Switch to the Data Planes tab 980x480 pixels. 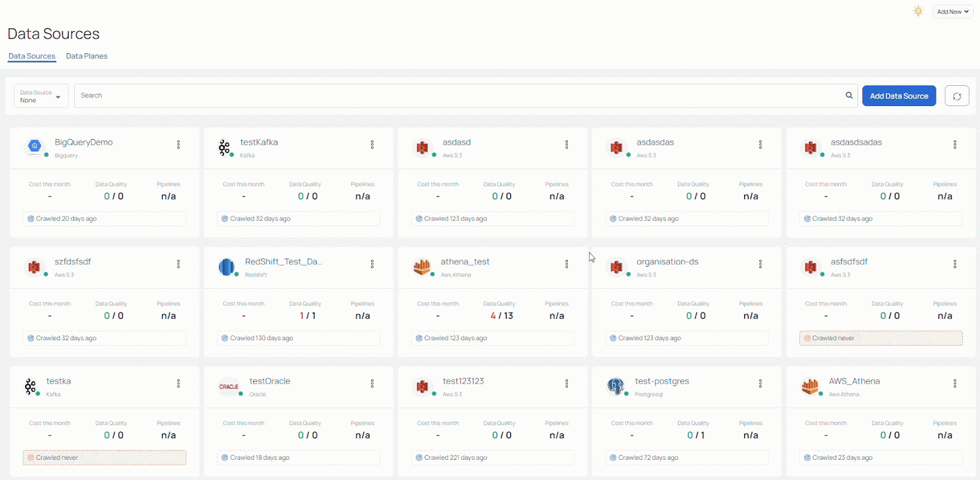86,56
